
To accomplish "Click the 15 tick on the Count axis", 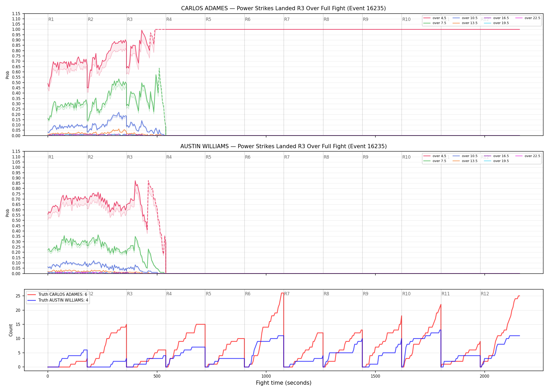I will pos(18,324).
